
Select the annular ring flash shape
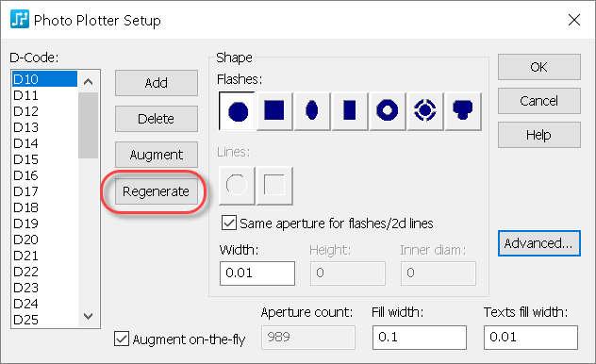coord(387,111)
